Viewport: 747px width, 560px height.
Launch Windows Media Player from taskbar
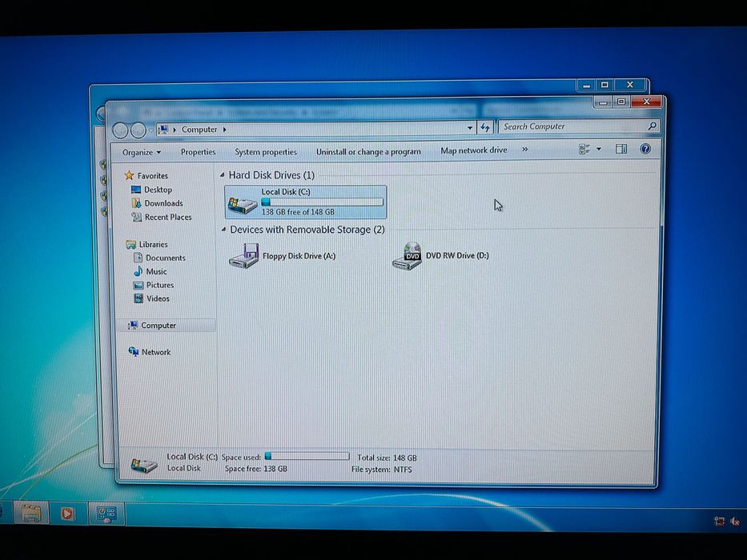67,514
